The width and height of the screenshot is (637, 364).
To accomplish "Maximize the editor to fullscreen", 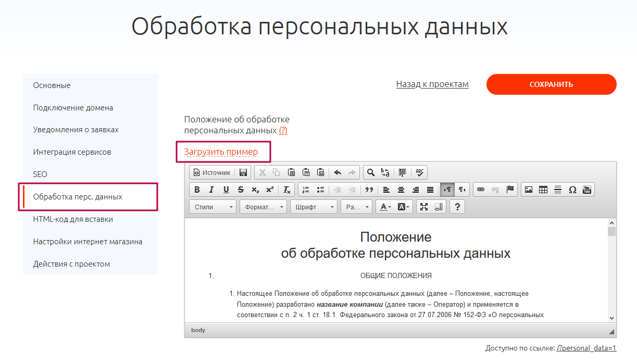I will pos(424,207).
